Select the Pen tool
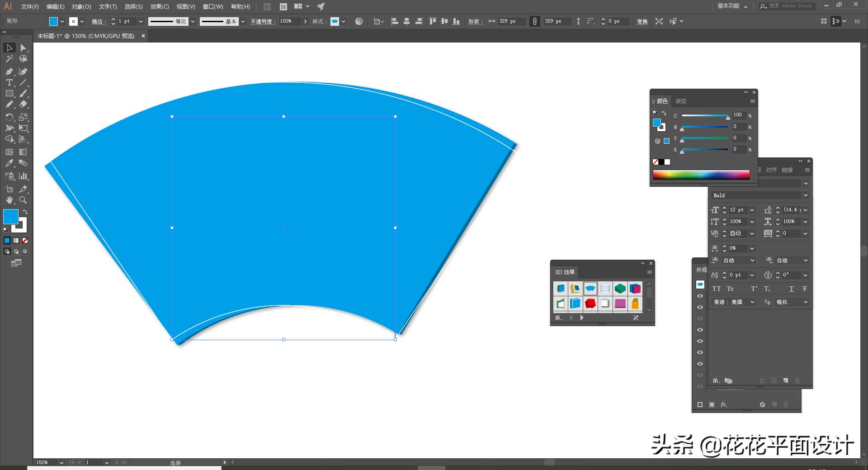Viewport: 868px width, 470px height. point(9,71)
